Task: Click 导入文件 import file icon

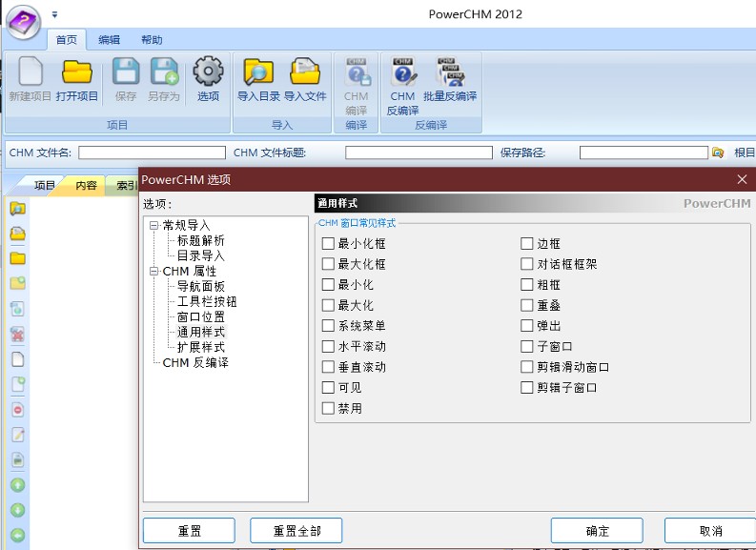Action: pyautogui.click(x=305, y=73)
